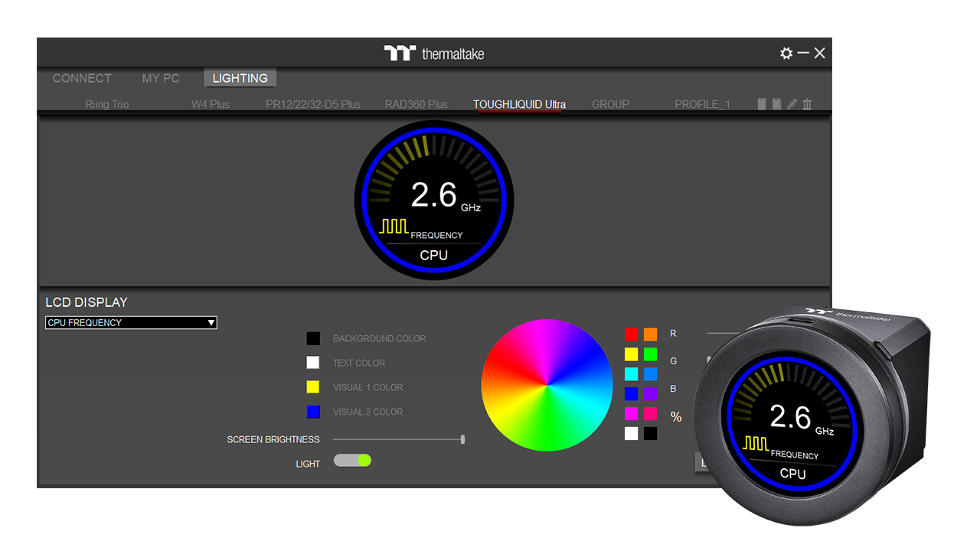Screen dimensions: 980x551
Task: Click the PROFILE_1 profile label
Action: click(703, 104)
